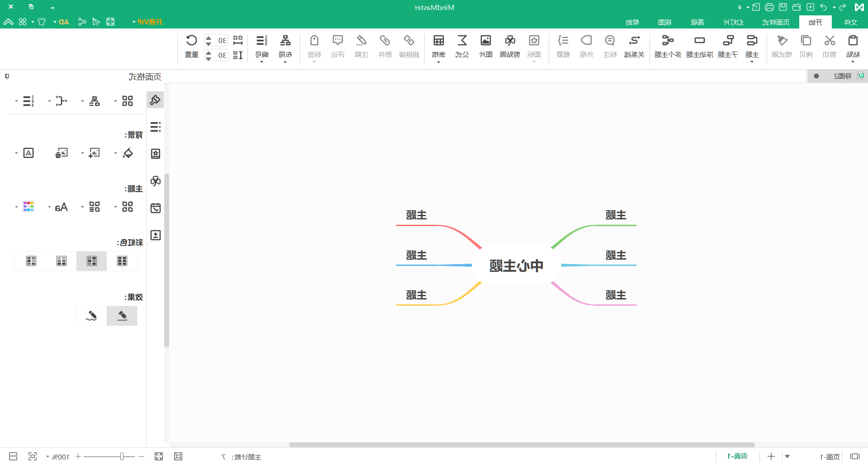The width and height of the screenshot is (868, 464).
Task: Add an Attachment (附件) paperclip
Action: point(384,41)
